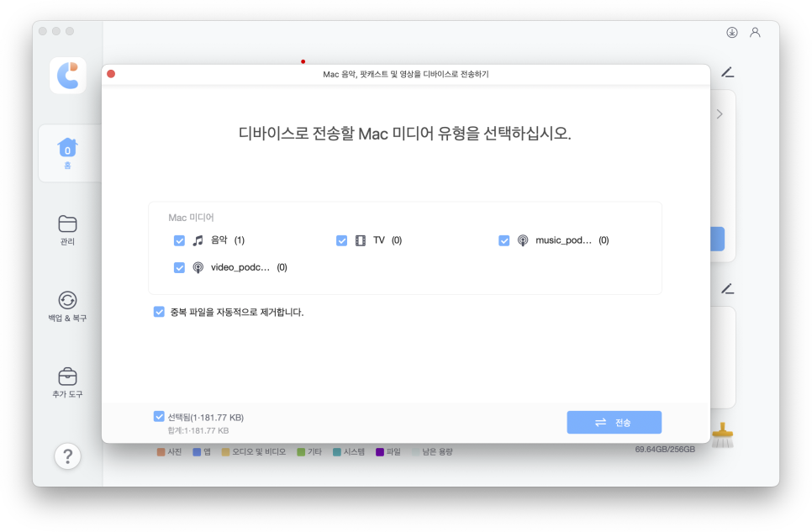The width and height of the screenshot is (812, 532).
Task: Click the Mac 미디어 section label
Action: tap(191, 218)
